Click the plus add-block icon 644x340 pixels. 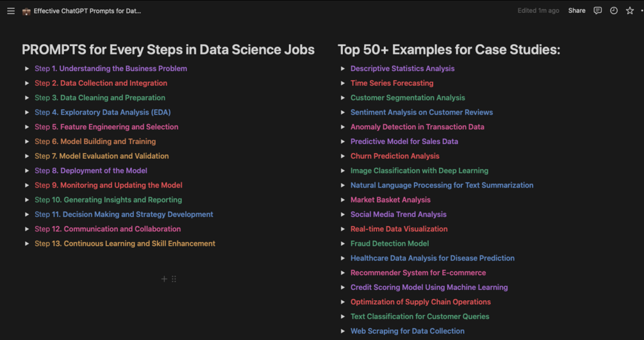164,279
